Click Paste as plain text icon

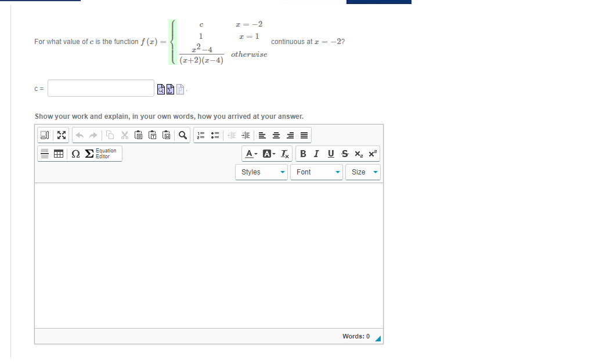[x=153, y=135]
